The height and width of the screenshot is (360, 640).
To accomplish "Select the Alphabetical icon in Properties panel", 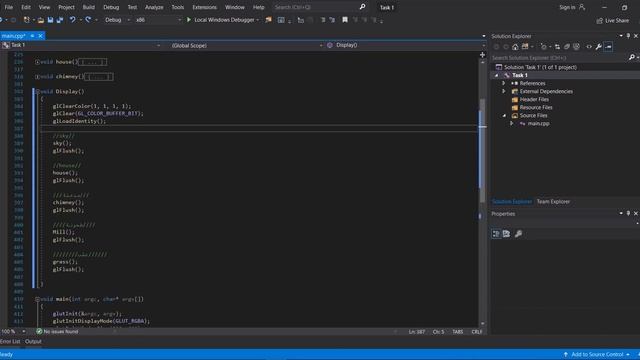I will pyautogui.click(x=507, y=233).
